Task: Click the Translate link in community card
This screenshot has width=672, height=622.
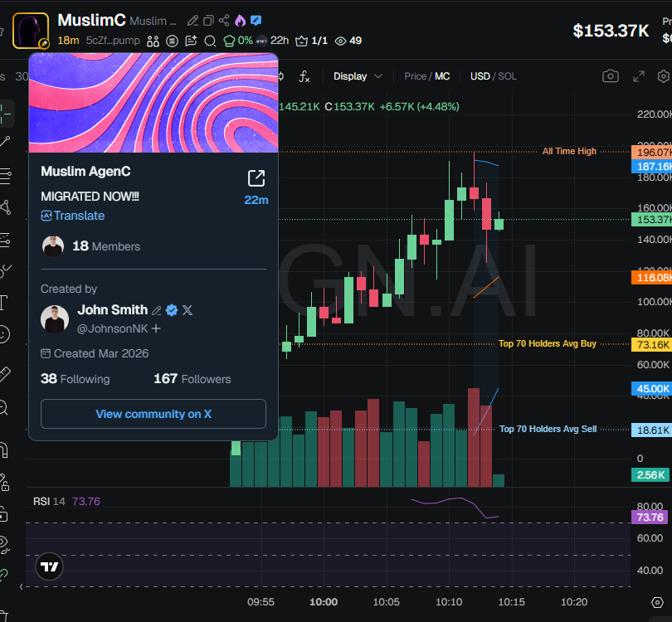Action: click(73, 216)
